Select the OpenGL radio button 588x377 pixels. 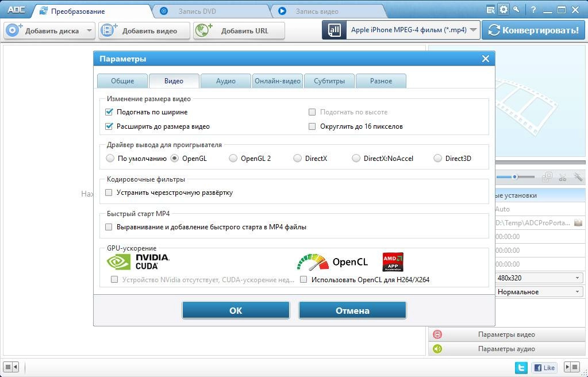[x=174, y=158]
